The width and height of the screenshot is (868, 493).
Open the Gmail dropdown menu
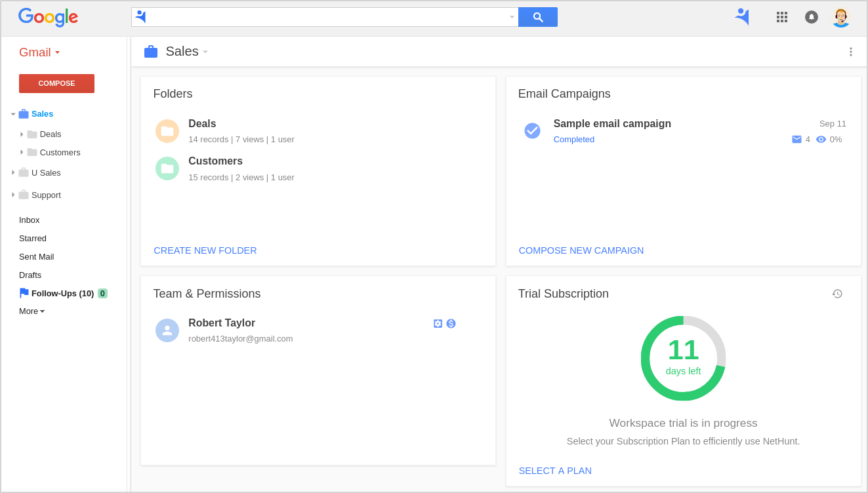pos(39,52)
